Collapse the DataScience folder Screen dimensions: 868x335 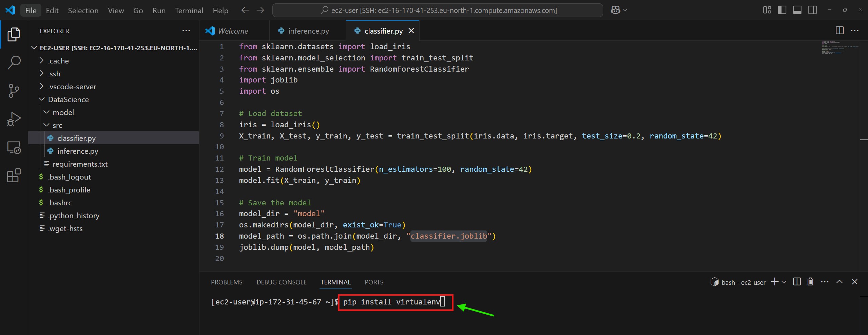(x=68, y=99)
